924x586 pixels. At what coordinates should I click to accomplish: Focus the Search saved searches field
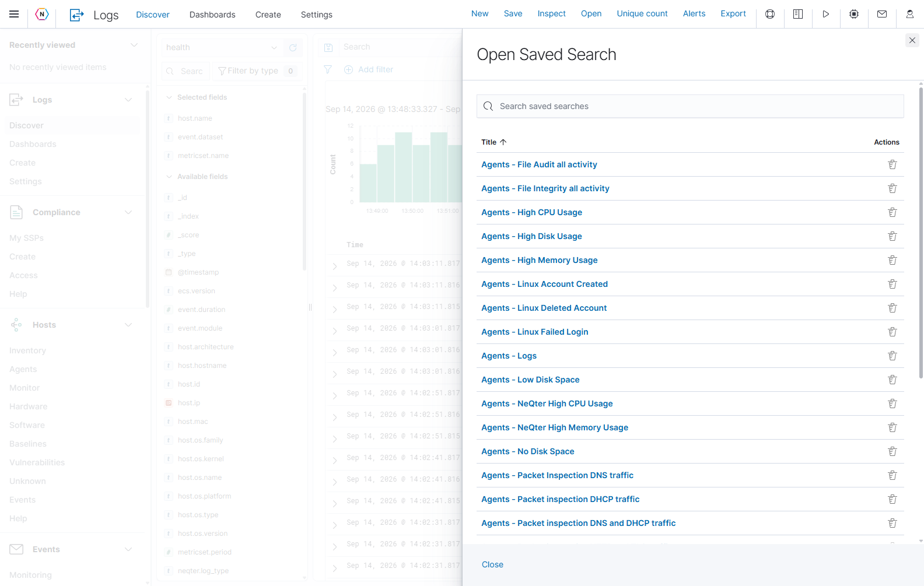690,106
